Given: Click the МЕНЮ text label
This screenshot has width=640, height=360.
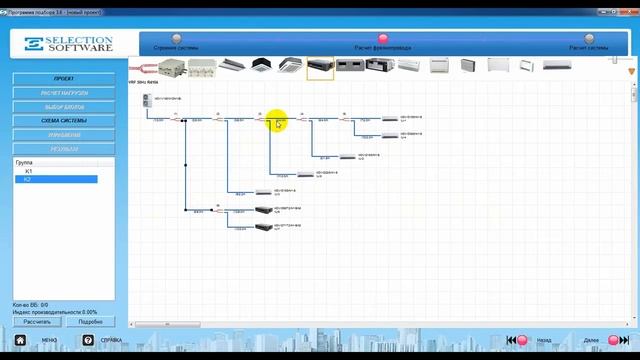Looking at the screenshot, I should pyautogui.click(x=49, y=340).
